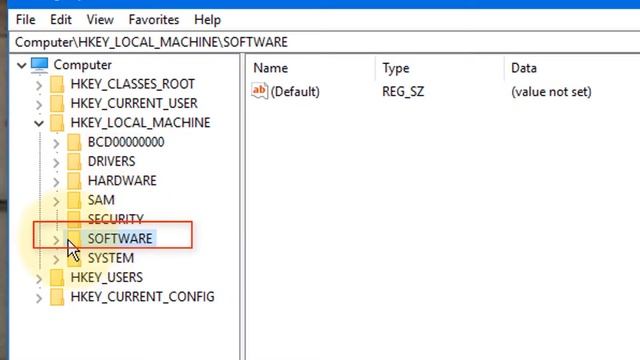Click the HKEY_CLASSES_ROOT folder icon
This screenshot has height=360, width=640.
57,84
